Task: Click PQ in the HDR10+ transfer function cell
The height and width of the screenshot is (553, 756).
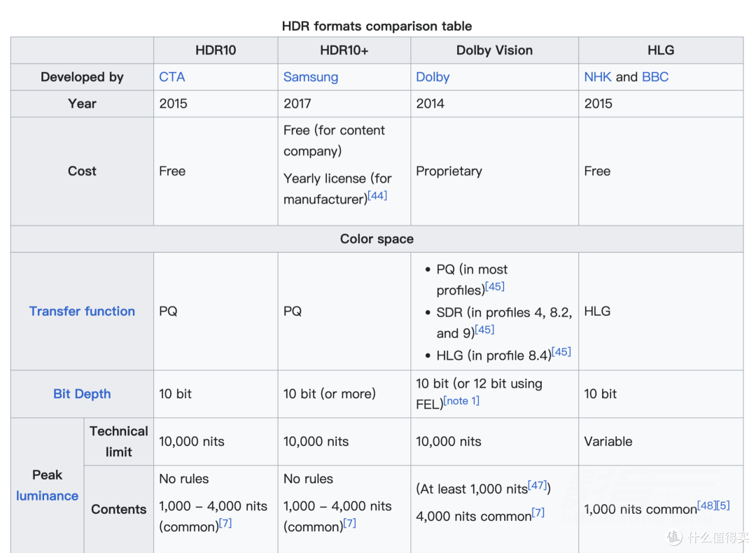Action: click(293, 311)
